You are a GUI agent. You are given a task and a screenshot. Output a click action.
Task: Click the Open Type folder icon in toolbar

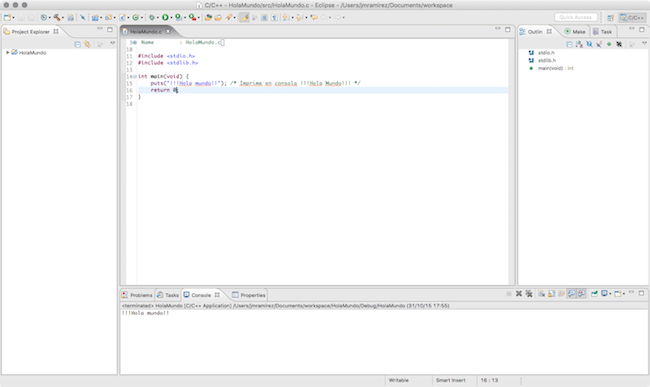coord(208,17)
